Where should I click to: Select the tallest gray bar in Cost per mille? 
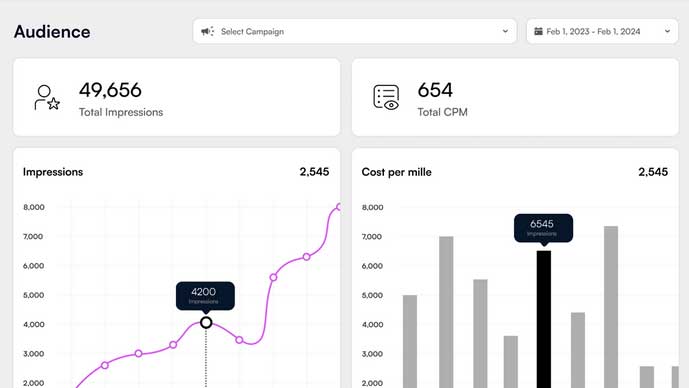click(611, 307)
